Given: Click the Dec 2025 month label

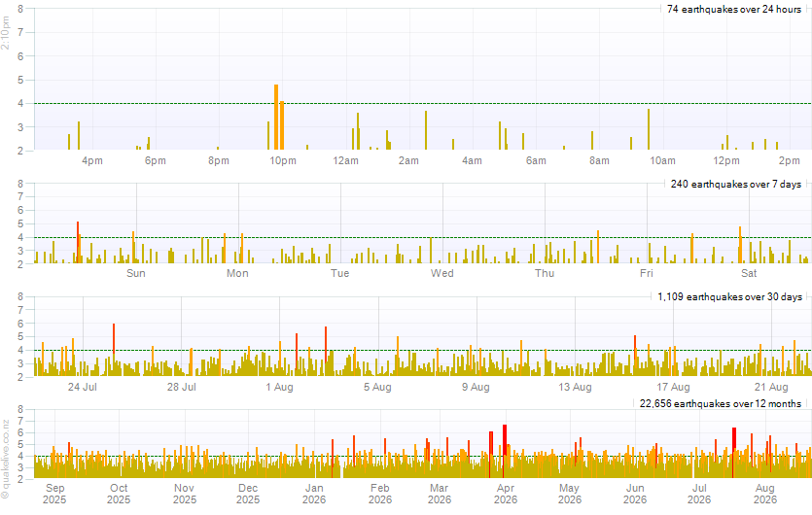Looking at the screenshot, I should (x=248, y=494).
